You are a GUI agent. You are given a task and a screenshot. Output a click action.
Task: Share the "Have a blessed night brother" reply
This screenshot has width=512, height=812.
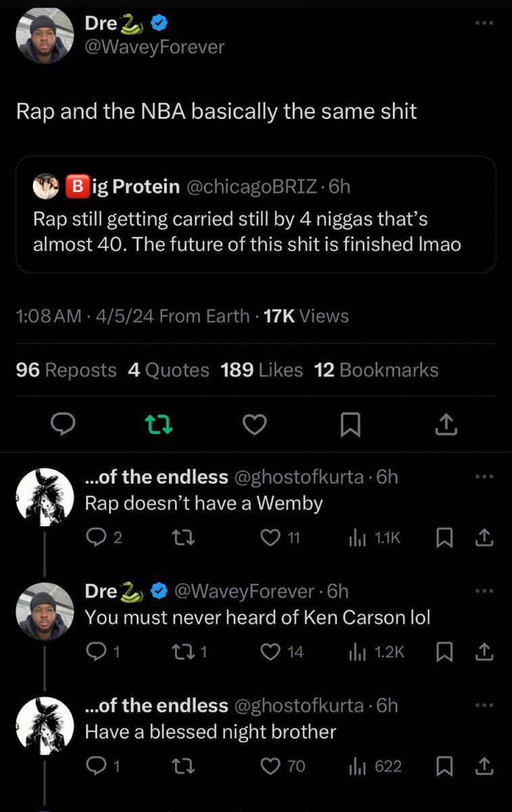[484, 766]
